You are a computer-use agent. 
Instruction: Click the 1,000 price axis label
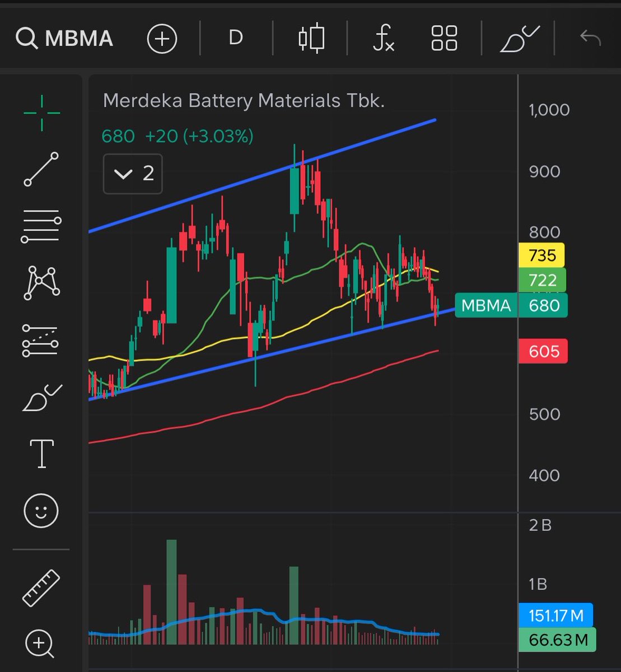[549, 110]
